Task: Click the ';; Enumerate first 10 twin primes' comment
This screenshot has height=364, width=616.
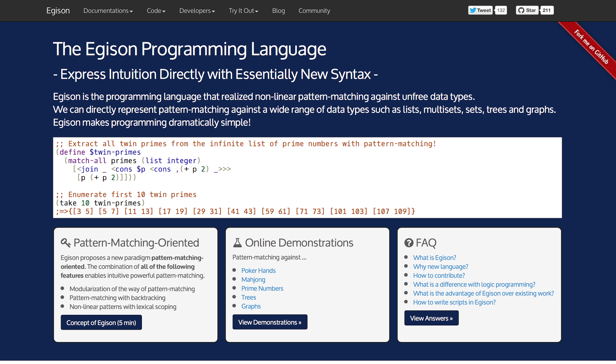Action: (x=126, y=194)
